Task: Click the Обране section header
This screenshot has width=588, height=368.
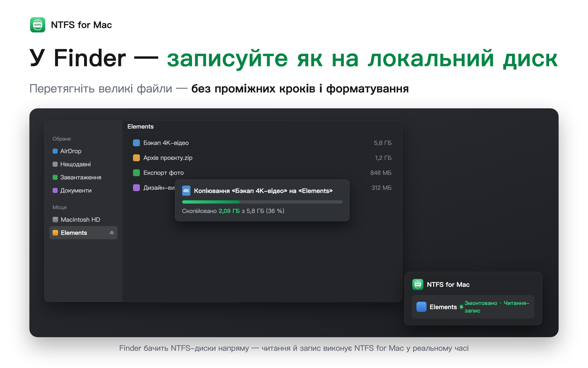Action: click(62, 139)
